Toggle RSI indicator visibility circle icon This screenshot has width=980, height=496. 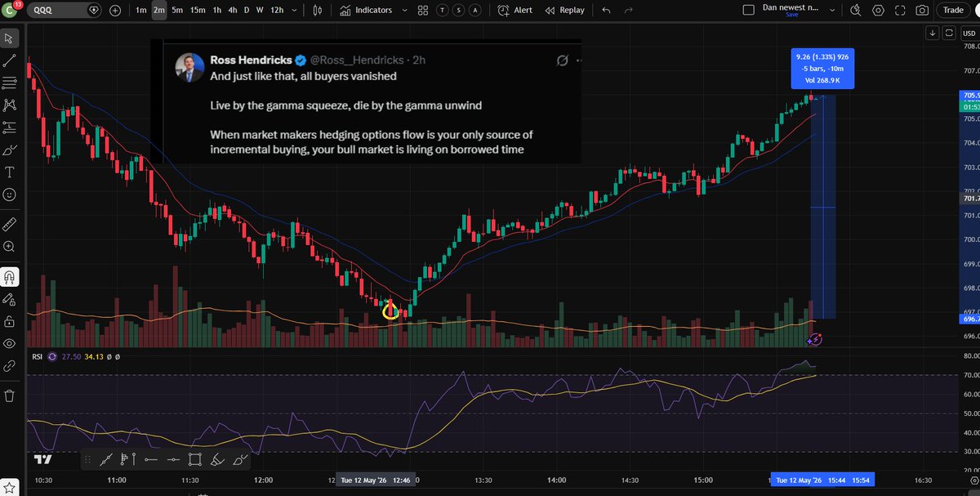point(52,355)
